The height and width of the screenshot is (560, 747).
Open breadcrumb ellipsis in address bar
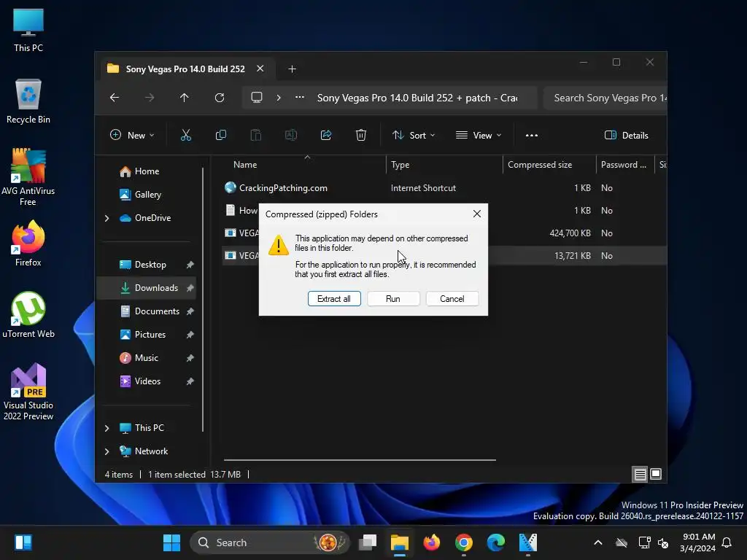pyautogui.click(x=300, y=98)
